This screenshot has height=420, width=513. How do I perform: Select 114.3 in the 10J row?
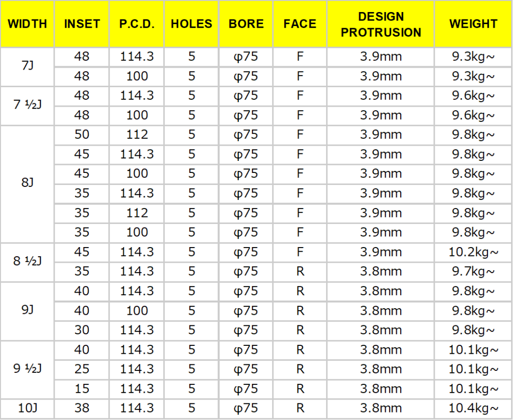[137, 408]
